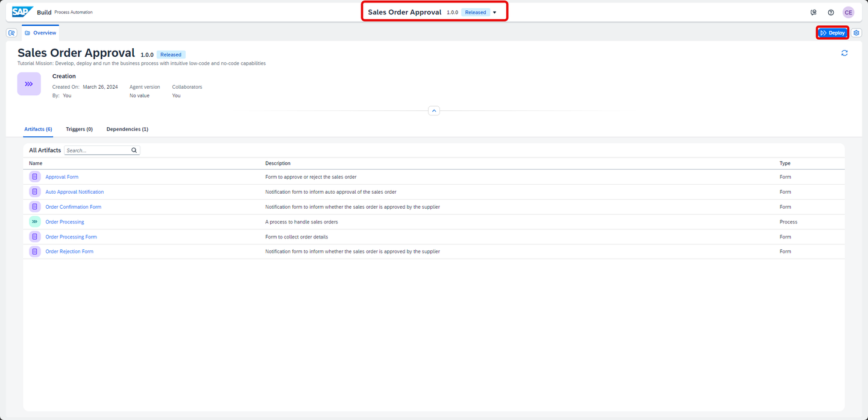Click the Sales Order Approval title in top bar

[x=404, y=12]
